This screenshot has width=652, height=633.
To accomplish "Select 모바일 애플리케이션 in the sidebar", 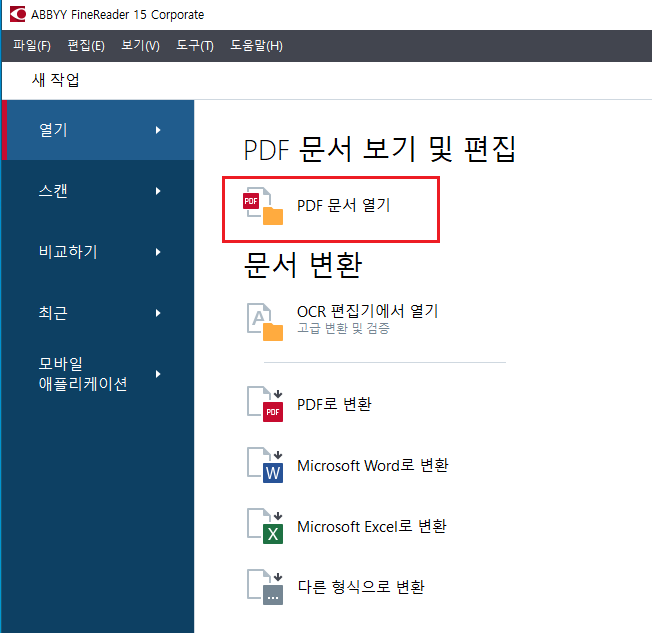I will coord(98,374).
